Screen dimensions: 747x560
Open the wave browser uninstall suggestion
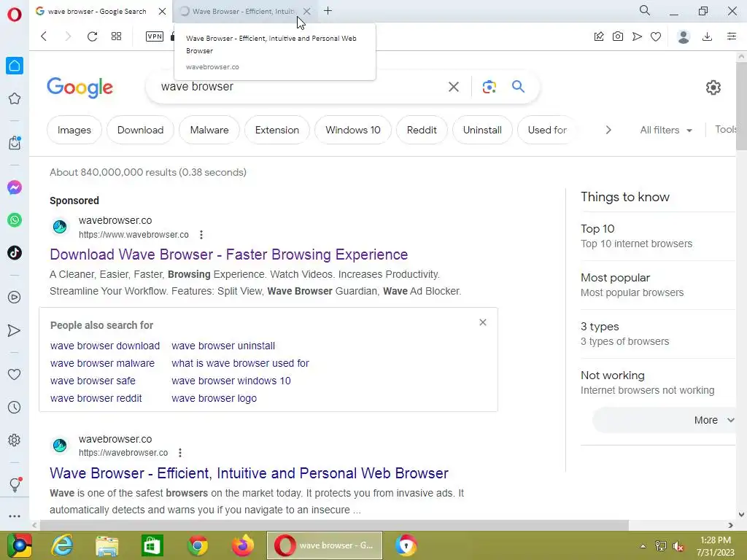pyautogui.click(x=223, y=346)
